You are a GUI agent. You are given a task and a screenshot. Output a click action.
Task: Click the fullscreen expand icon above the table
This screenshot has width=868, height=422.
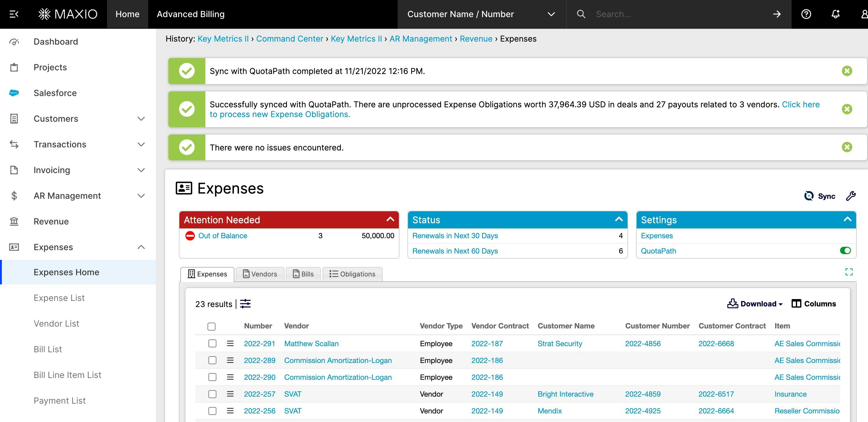[x=849, y=272]
